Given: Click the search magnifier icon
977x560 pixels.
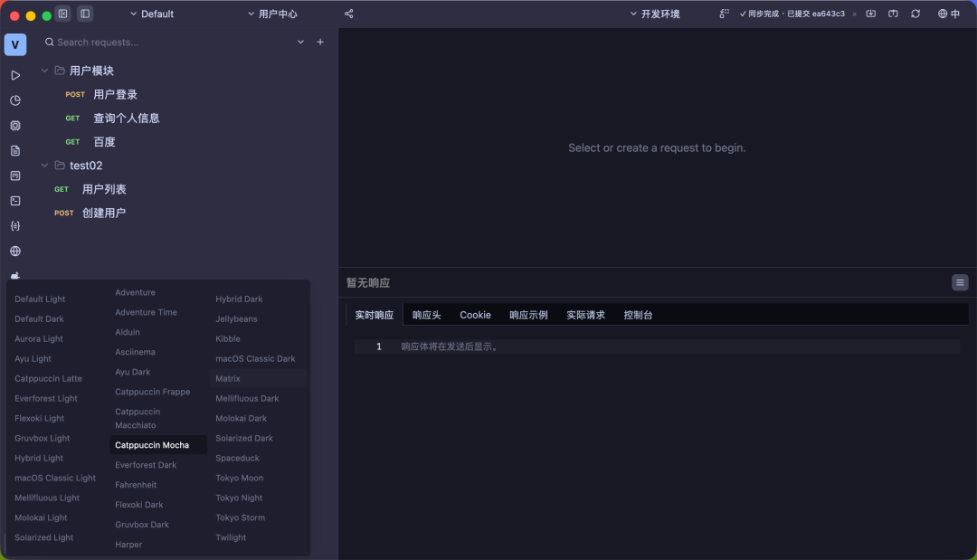Looking at the screenshot, I should coord(49,42).
